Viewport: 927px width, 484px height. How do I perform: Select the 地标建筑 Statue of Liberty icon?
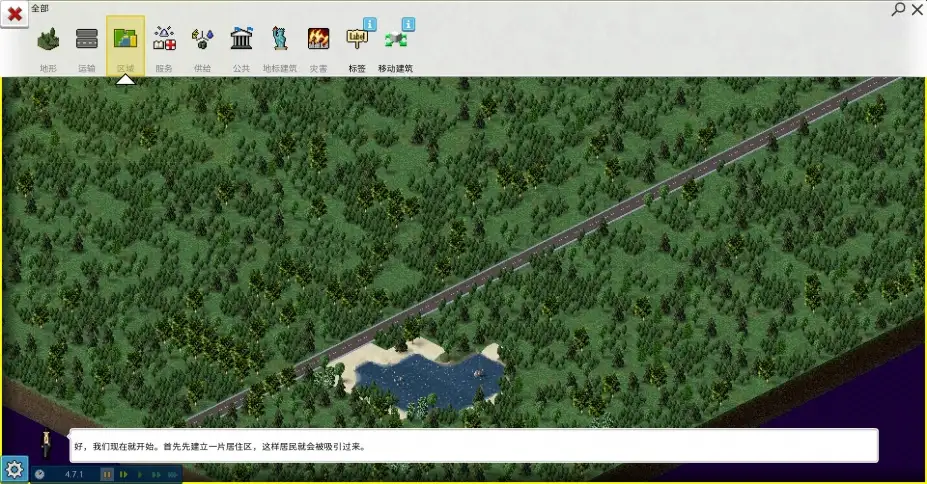tap(280, 39)
